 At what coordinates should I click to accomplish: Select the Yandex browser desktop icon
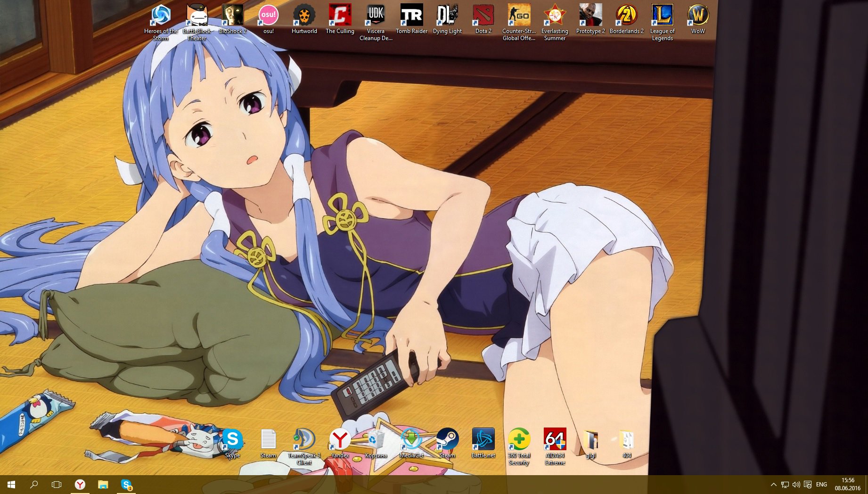tap(340, 443)
